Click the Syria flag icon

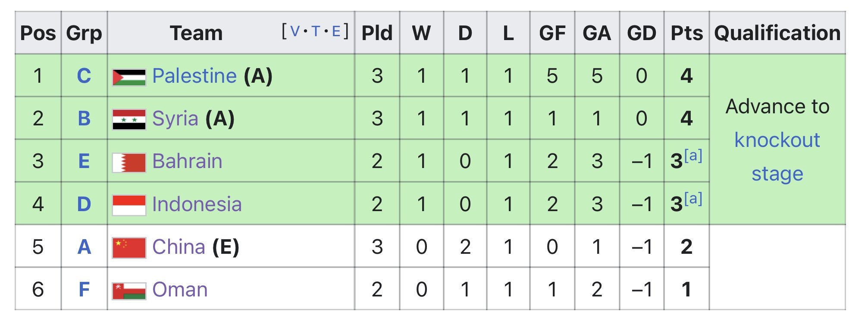coord(128,120)
